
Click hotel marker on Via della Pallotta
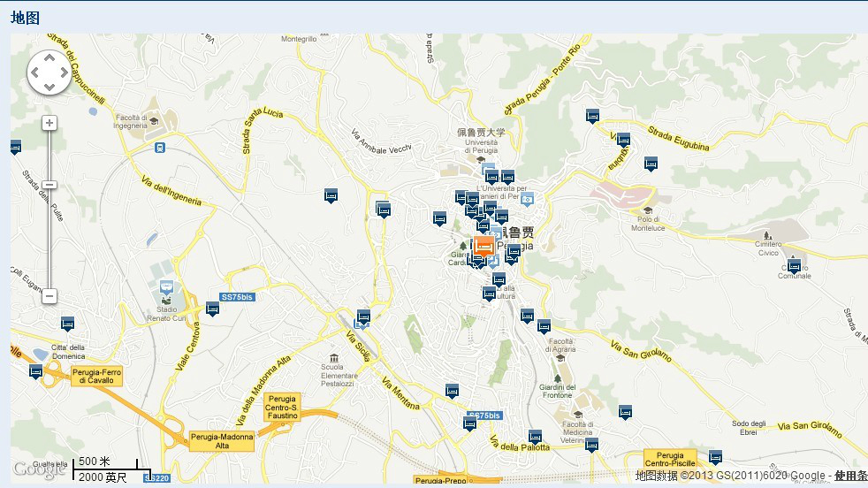pyautogui.click(x=535, y=436)
